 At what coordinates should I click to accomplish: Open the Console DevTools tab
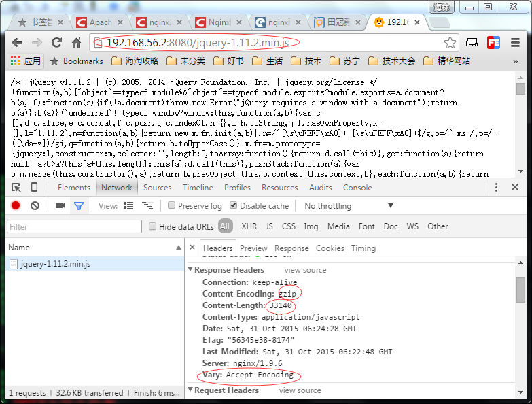tap(357, 188)
